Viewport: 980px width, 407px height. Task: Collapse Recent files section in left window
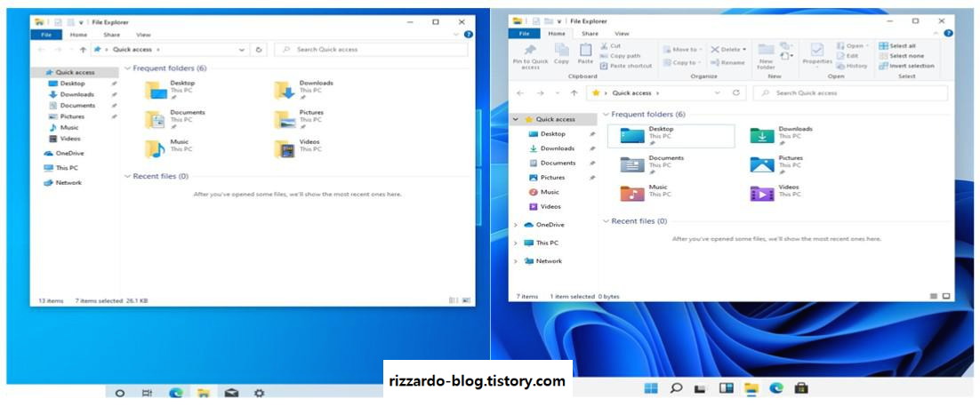[x=128, y=177]
